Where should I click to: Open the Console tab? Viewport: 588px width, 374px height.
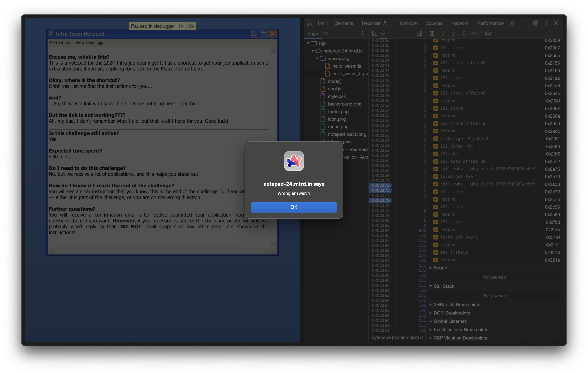[x=408, y=23]
